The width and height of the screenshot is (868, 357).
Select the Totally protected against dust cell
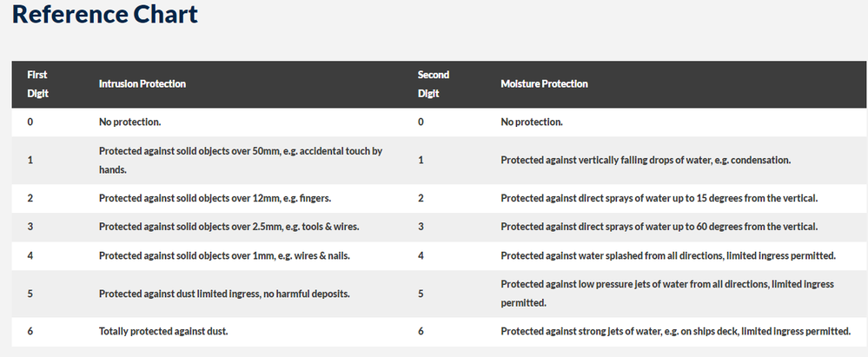point(162,331)
